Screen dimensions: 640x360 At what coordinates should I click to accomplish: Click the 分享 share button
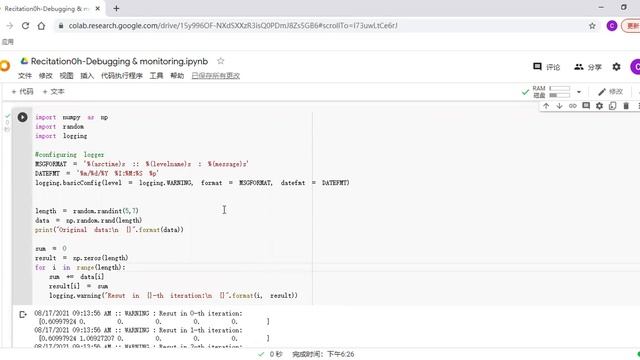pyautogui.click(x=588, y=67)
